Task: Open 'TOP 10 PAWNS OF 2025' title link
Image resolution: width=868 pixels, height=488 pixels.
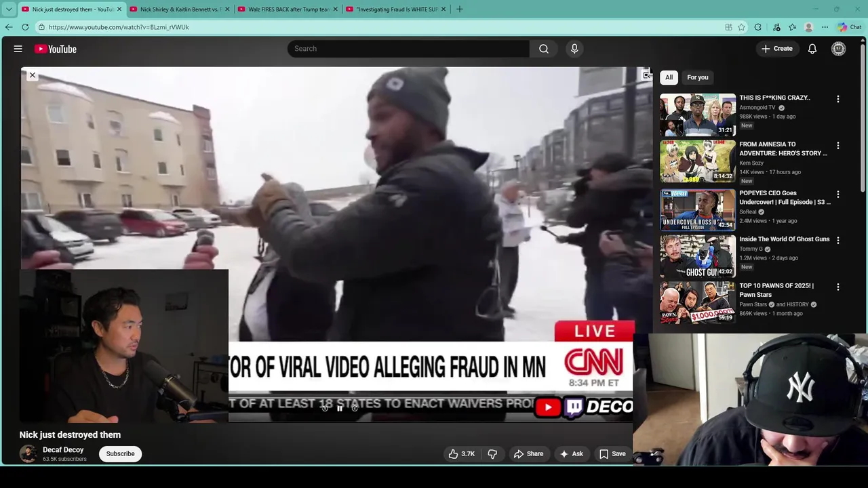Action: coord(776,290)
